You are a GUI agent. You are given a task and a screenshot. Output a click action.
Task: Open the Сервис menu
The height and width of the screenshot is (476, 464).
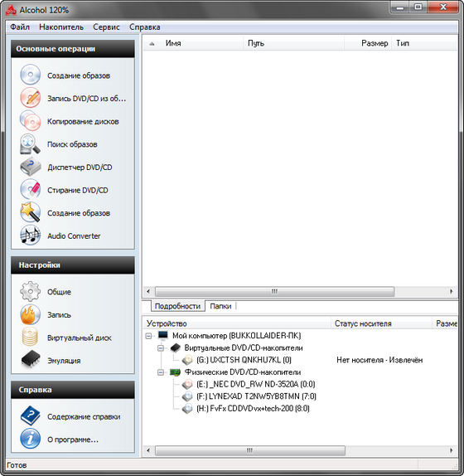click(106, 27)
